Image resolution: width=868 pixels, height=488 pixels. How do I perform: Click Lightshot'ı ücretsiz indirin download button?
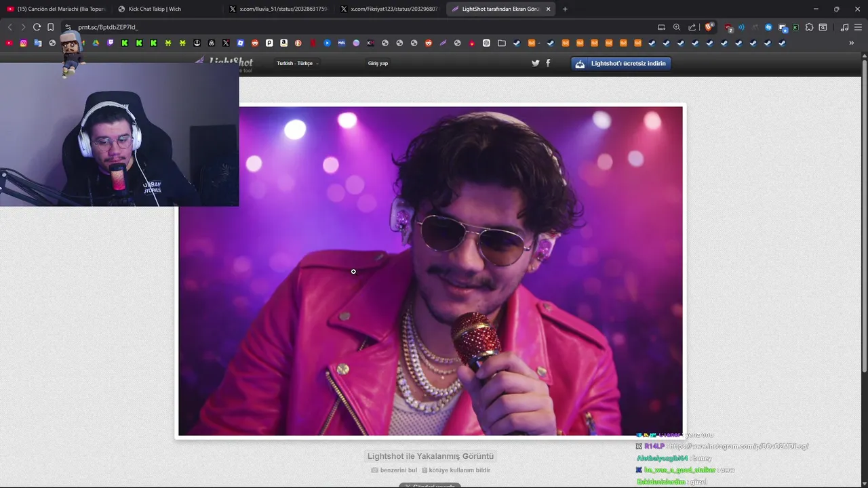tap(621, 63)
